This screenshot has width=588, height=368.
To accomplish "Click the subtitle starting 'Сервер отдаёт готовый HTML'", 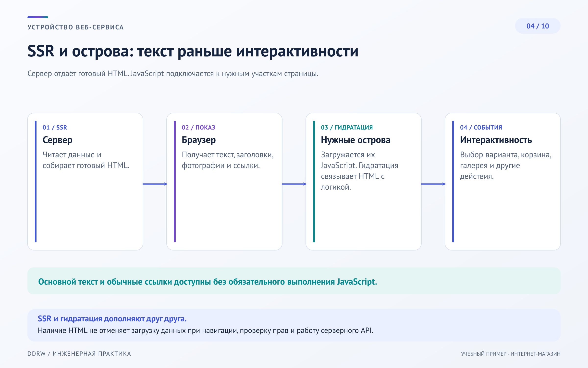I will click(x=173, y=74).
